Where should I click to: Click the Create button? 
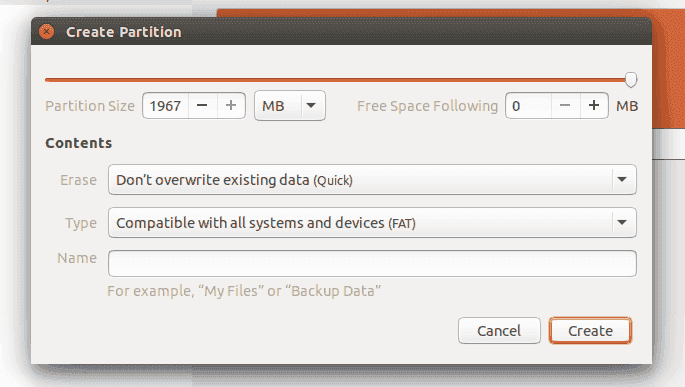[590, 331]
